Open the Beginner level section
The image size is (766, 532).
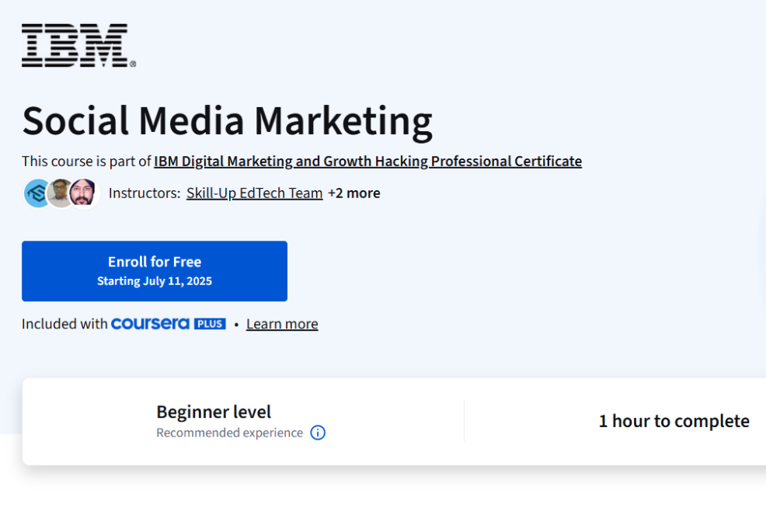click(x=214, y=412)
